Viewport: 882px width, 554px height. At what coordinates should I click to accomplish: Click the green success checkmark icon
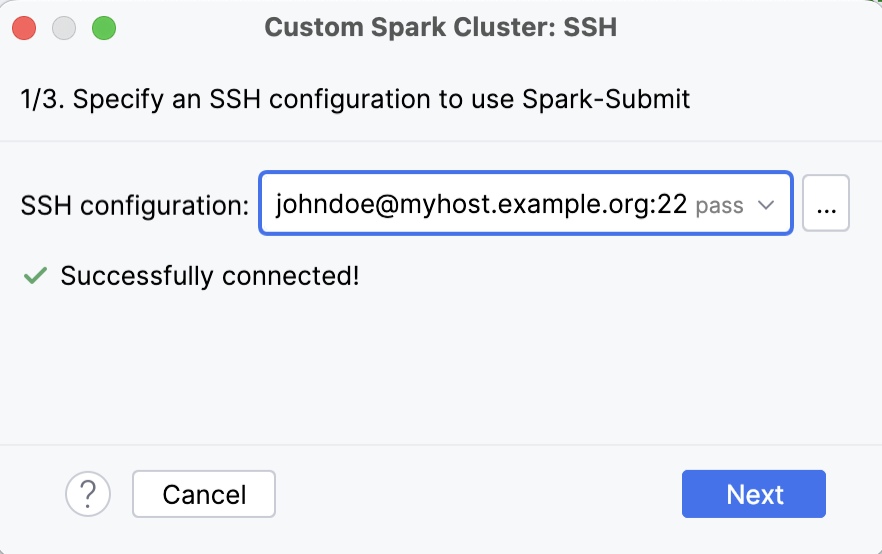35,276
